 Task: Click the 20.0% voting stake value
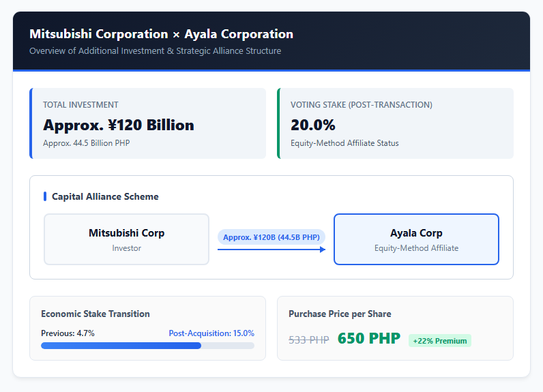tap(312, 125)
